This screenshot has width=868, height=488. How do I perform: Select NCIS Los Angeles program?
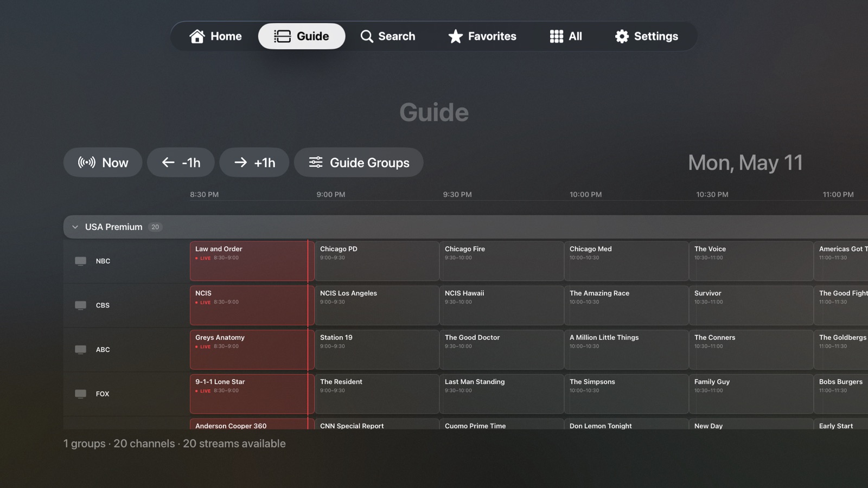pos(377,305)
